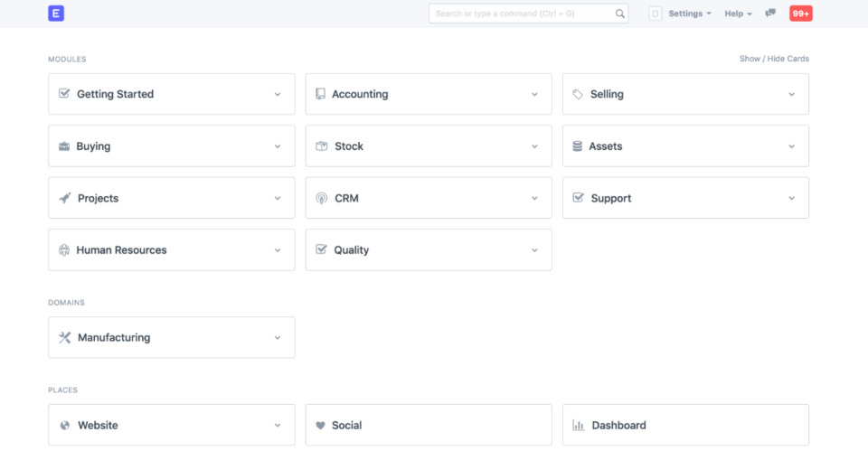Image resolution: width=868 pixels, height=451 pixels.
Task: Click the Accounting book icon
Action: 321,94
